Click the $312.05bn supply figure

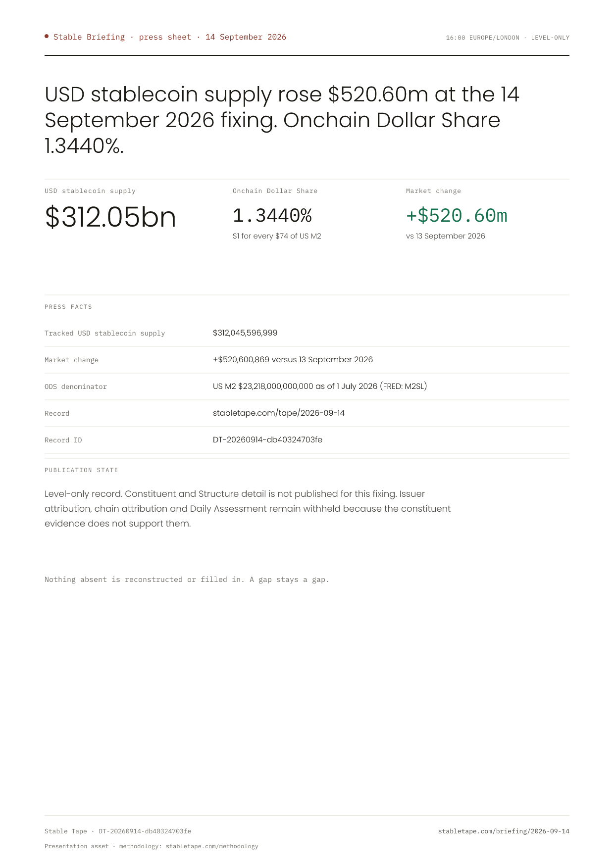coord(110,217)
